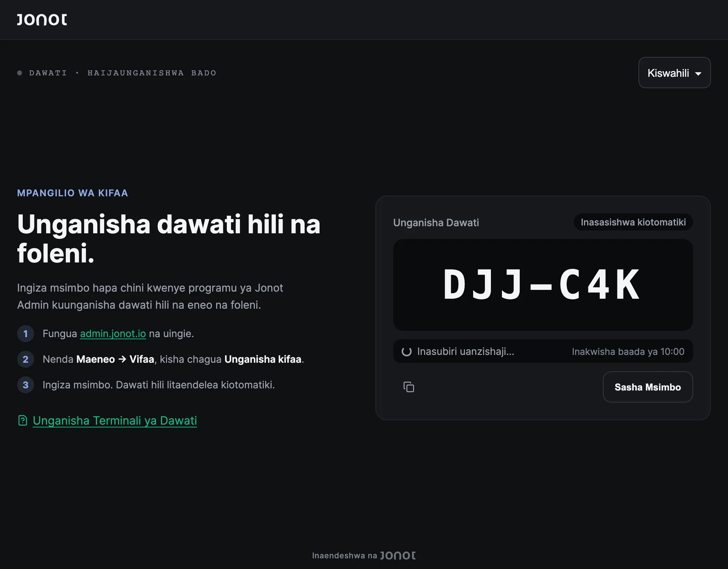
Task: Click the Inaendeshwa na footer text
Action: tap(344, 555)
